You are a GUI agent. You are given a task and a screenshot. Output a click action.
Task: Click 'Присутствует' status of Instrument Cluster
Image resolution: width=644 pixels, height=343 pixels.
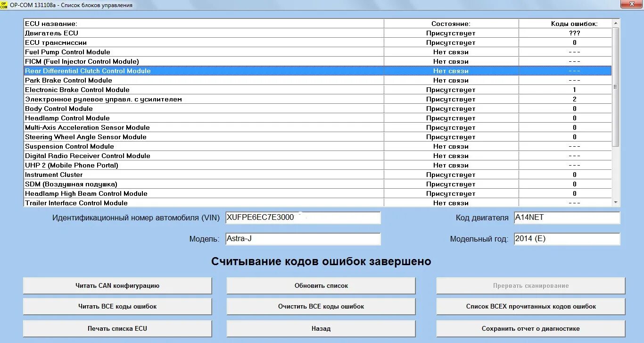coord(451,175)
